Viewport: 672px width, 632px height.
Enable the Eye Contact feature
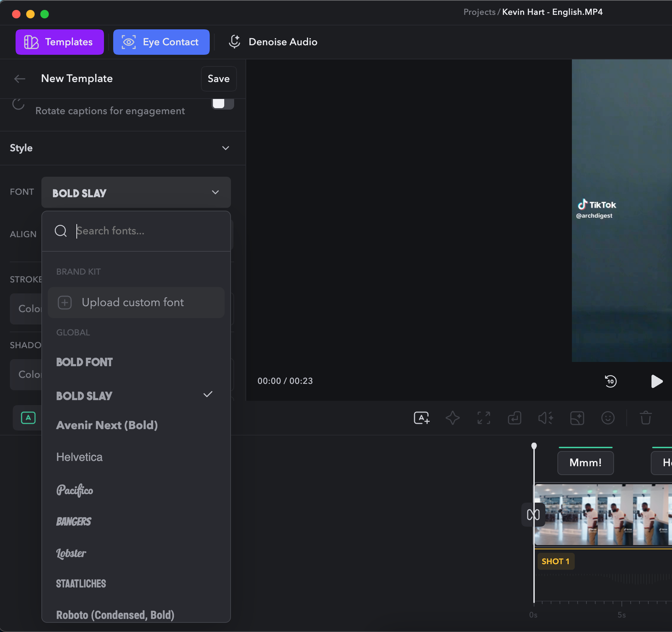161,42
